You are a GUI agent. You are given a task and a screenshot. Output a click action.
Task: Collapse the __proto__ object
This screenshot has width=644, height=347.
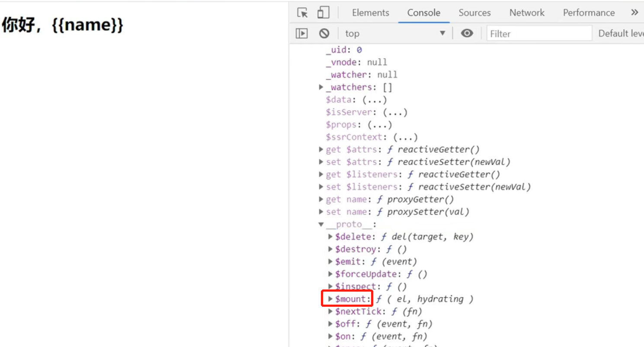pyautogui.click(x=321, y=224)
